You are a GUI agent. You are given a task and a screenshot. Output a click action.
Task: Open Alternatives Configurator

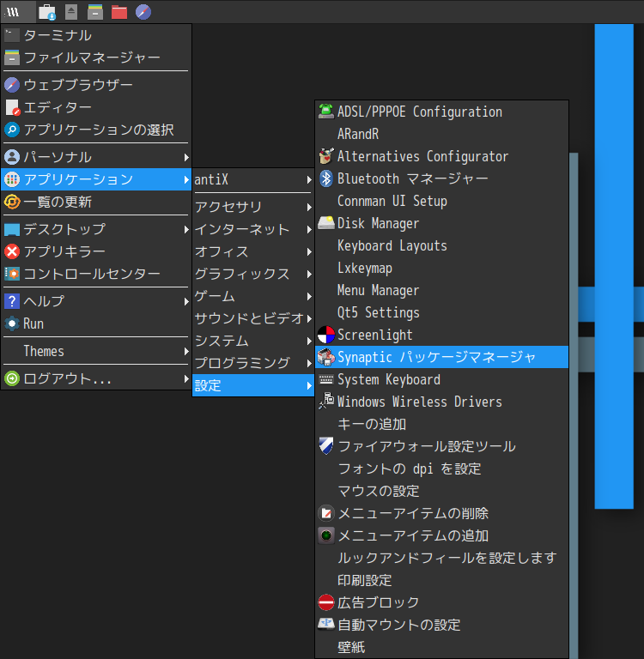point(441,156)
